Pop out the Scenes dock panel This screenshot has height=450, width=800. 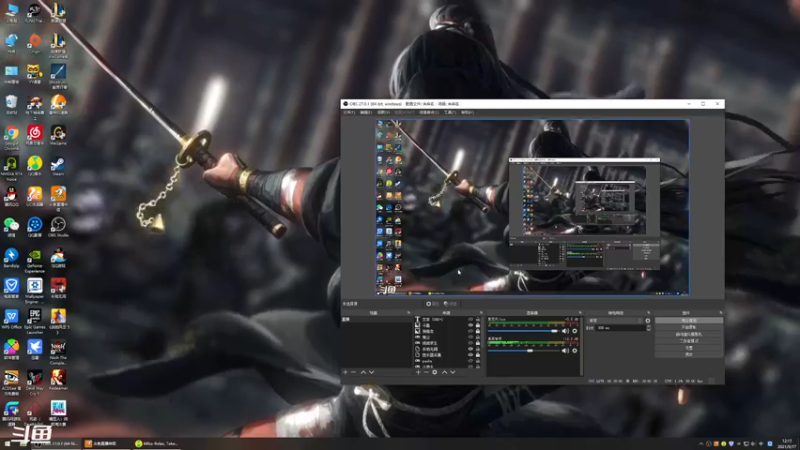click(409, 313)
